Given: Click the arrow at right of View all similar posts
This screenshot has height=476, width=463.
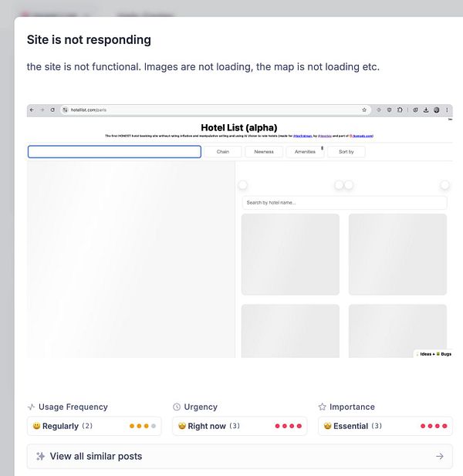Looking at the screenshot, I should point(440,456).
